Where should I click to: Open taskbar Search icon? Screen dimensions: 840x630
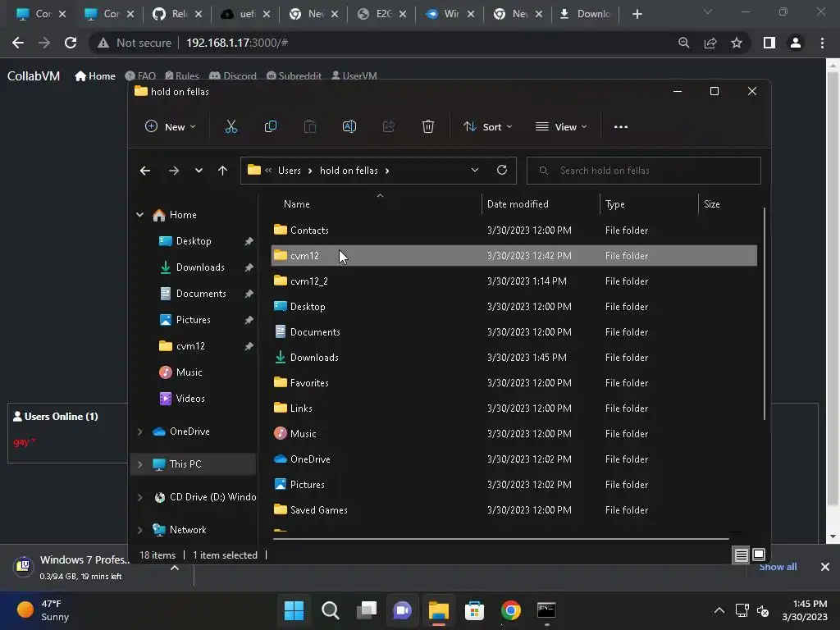point(330,610)
